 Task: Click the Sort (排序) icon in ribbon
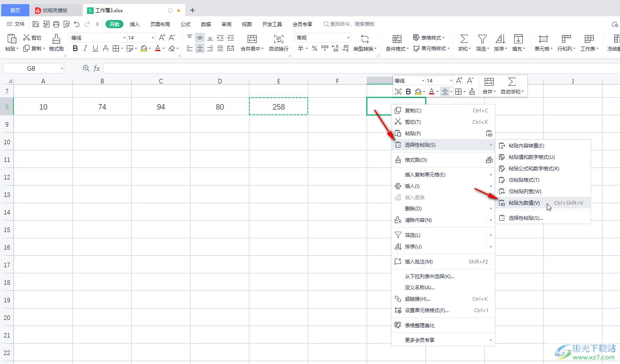(x=500, y=39)
